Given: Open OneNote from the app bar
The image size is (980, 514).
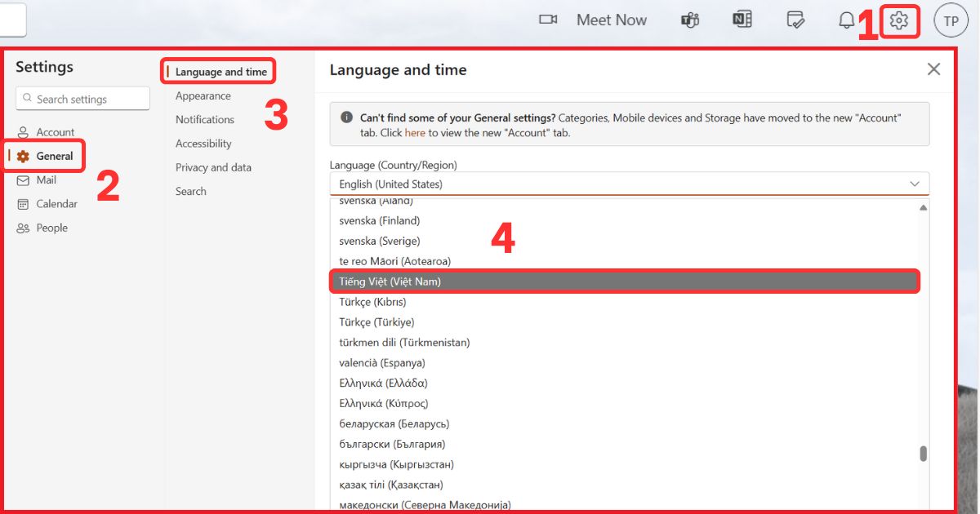Looking at the screenshot, I should tap(742, 20).
